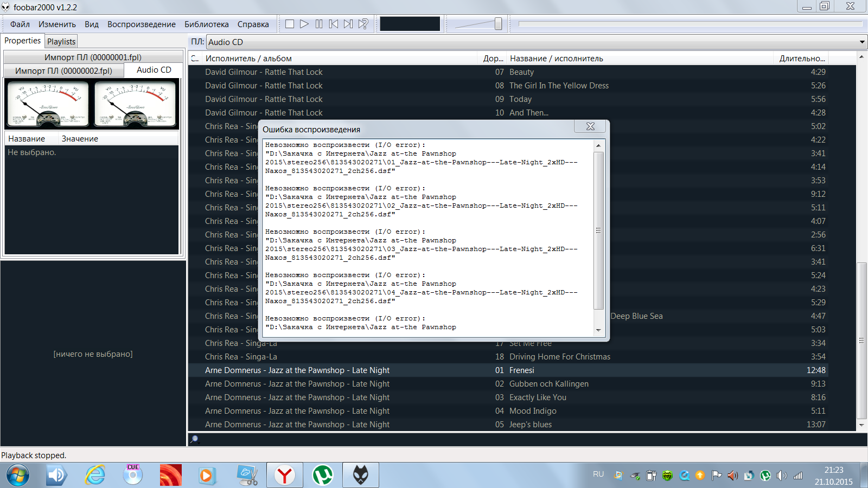Play a random track button
Screen dimensions: 868x488
[363, 24]
